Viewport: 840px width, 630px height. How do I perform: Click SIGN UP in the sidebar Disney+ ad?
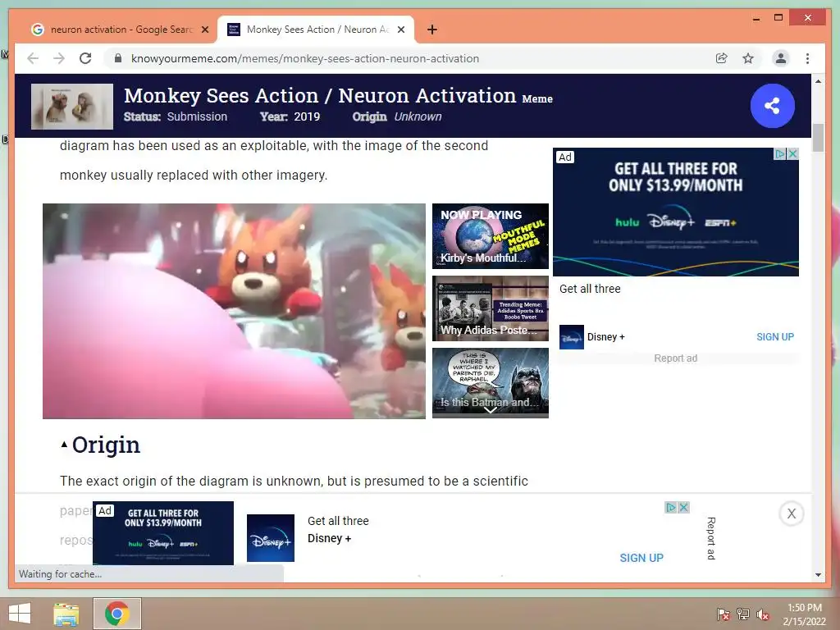(774, 337)
